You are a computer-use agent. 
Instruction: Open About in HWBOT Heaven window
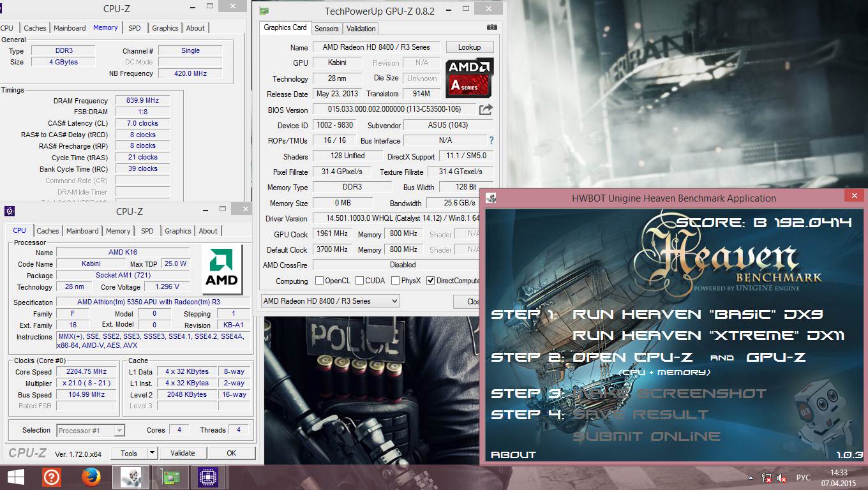point(513,455)
